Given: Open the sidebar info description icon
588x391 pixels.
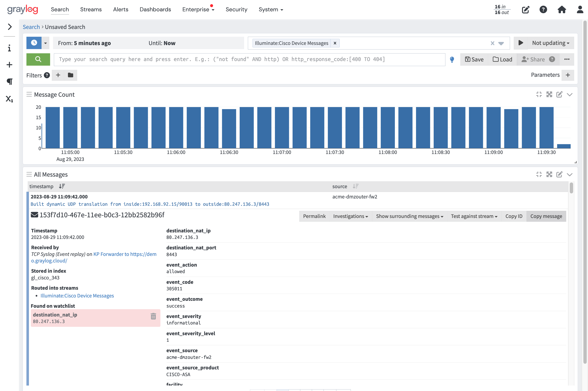Looking at the screenshot, I should coord(9,48).
